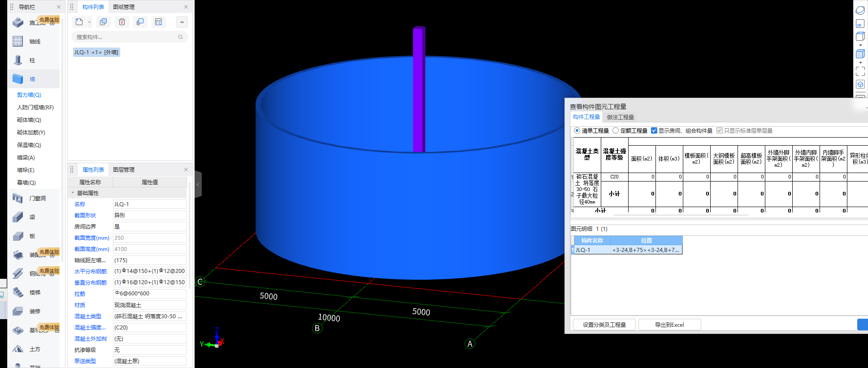868x368 pixels.
Task: Click the delete component trash icon
Action: [122, 22]
